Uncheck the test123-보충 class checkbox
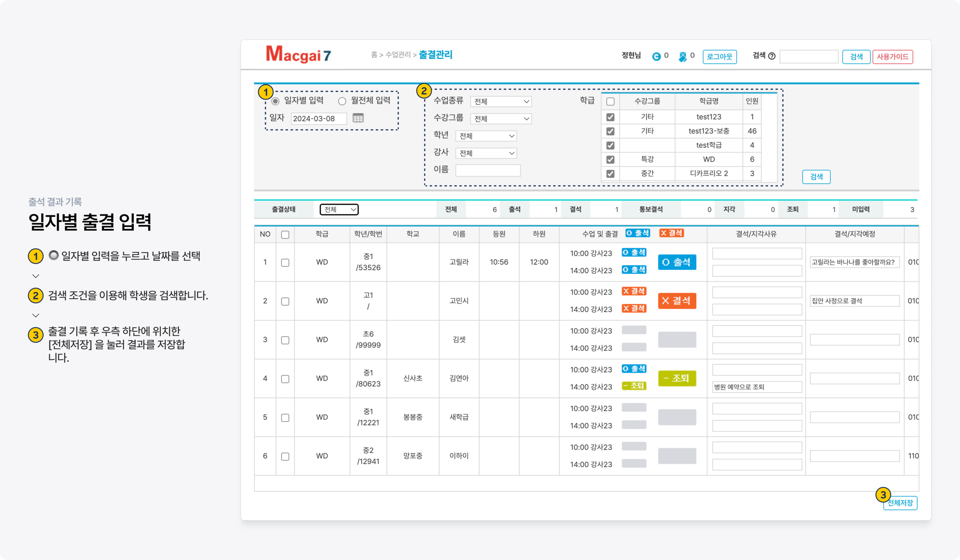The width and height of the screenshot is (960, 560). coord(610,131)
